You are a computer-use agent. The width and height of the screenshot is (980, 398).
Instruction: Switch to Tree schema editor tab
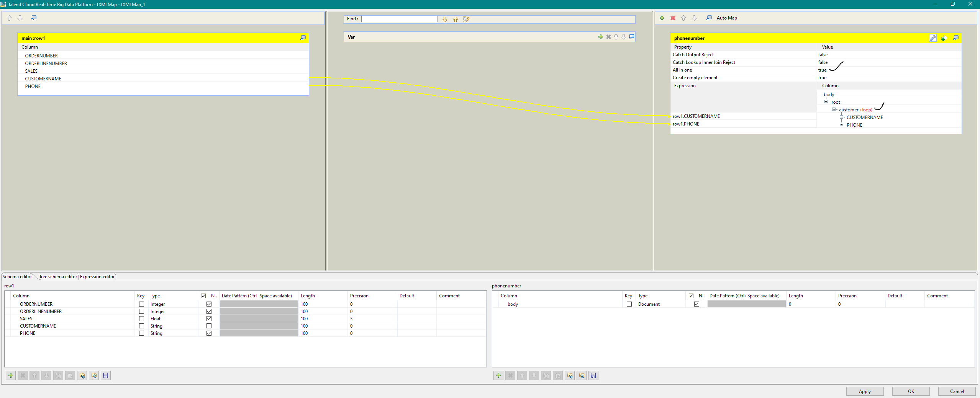58,277
